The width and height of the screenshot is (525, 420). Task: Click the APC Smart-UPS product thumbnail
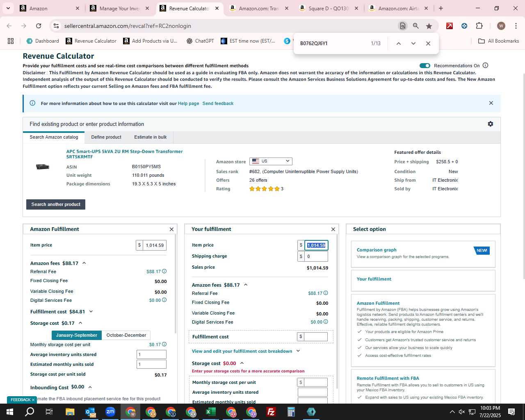click(x=42, y=167)
